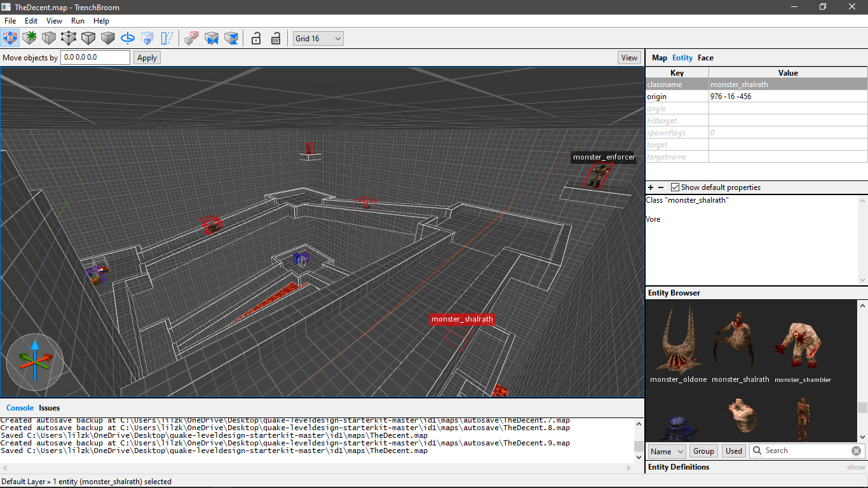
Task: Toggle the Group button
Action: pos(703,451)
